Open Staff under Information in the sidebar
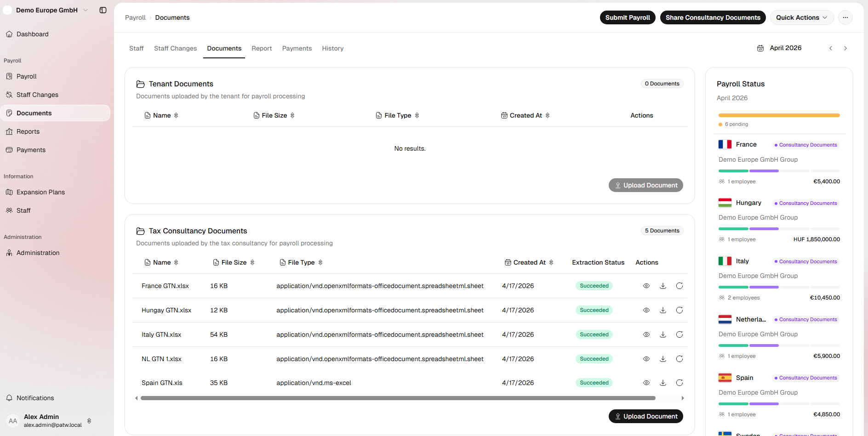 tap(55, 210)
